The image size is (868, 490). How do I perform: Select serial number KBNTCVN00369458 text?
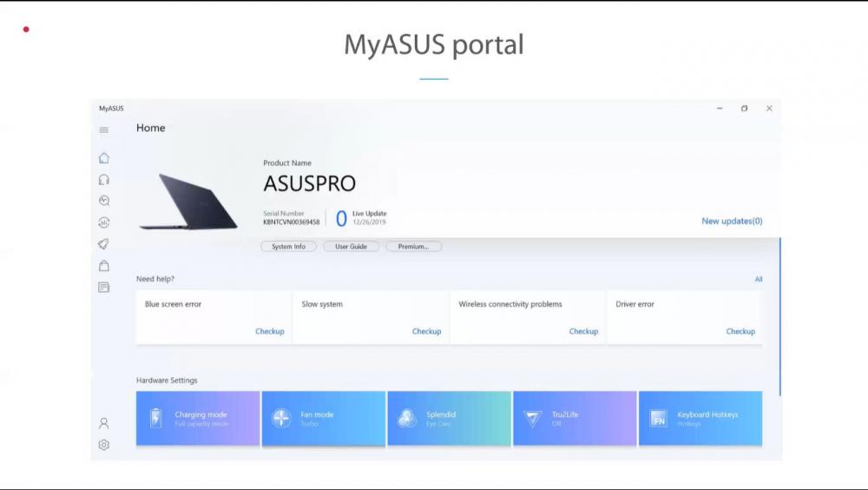(291, 222)
